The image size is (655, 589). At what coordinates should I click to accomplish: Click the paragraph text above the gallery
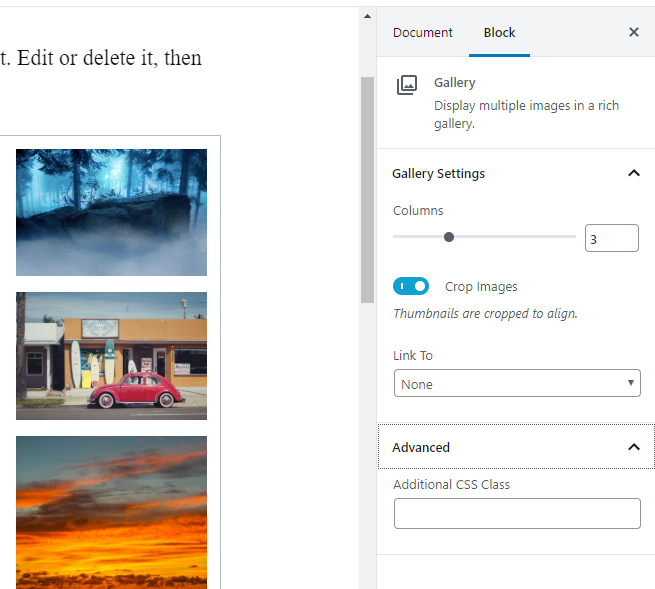100,58
